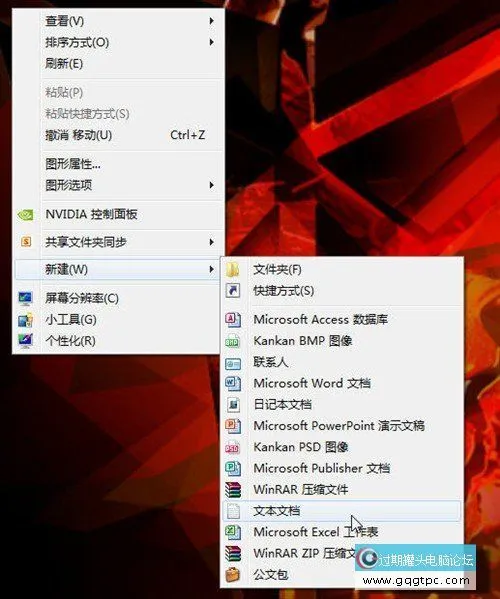Click the NVIDIA logo icon
The height and width of the screenshot is (599, 500).
click(x=26, y=215)
